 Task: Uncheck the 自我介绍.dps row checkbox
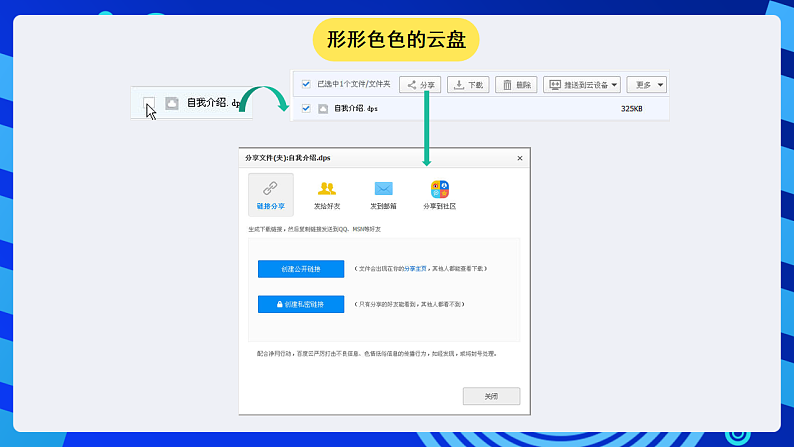click(306, 108)
